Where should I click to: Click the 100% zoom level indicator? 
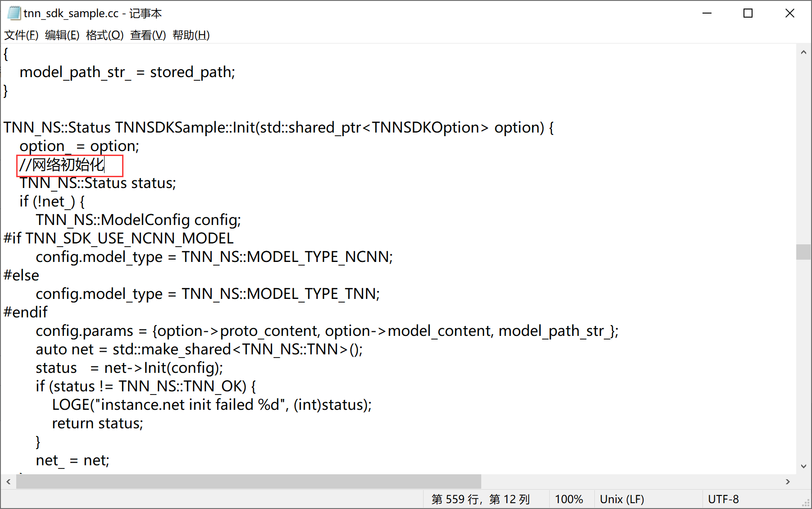pyautogui.click(x=569, y=499)
